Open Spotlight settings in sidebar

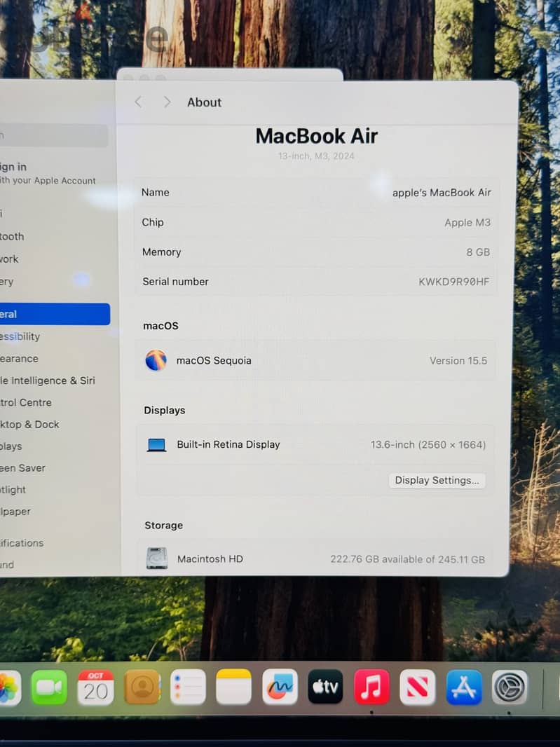pyautogui.click(x=13, y=489)
